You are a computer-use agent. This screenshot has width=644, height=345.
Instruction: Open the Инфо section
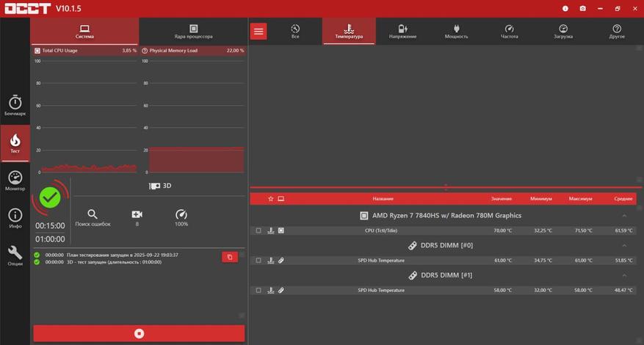15,219
